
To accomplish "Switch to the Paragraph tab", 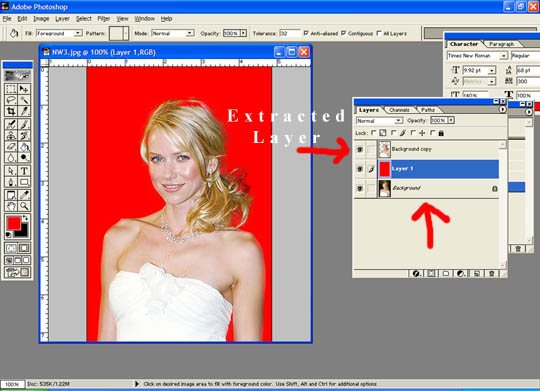I will tap(501, 44).
